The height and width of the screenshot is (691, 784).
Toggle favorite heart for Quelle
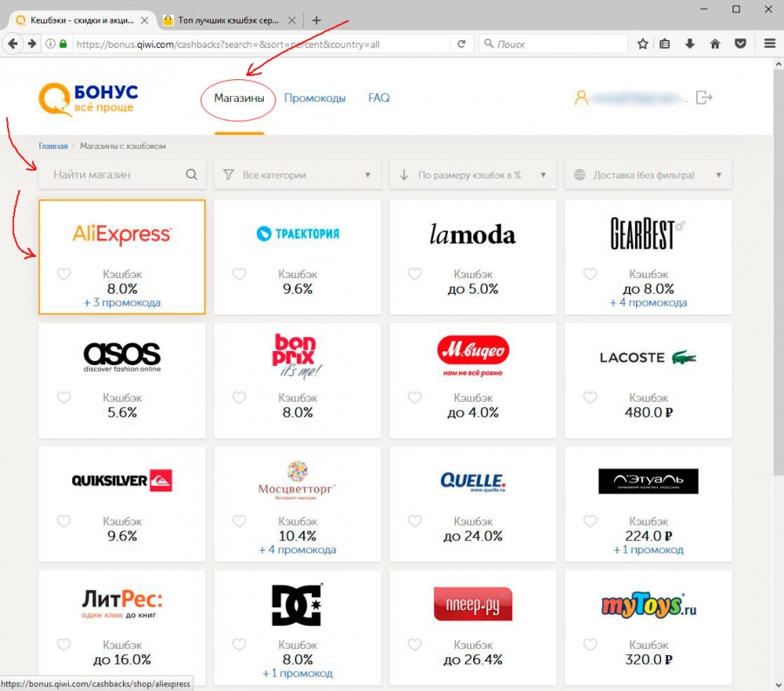[x=415, y=520]
